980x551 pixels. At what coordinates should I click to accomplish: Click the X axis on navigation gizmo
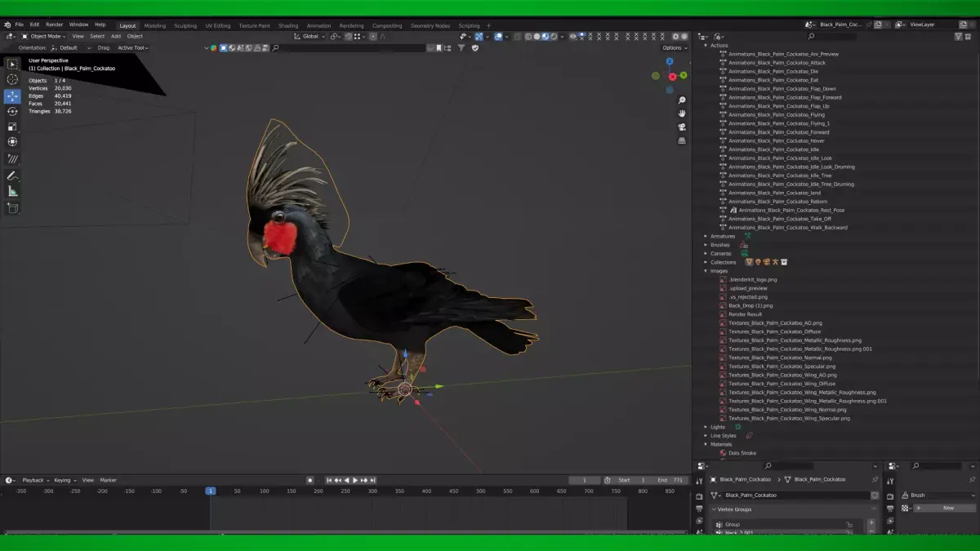(673, 77)
